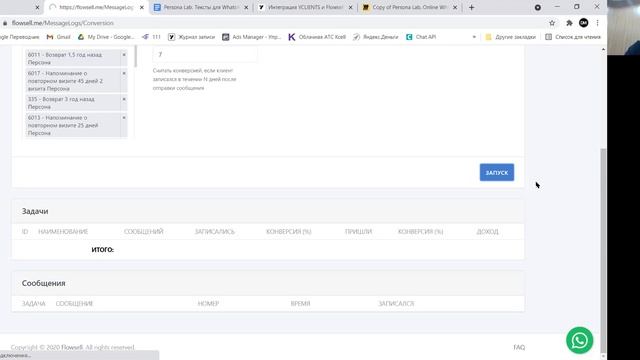Viewport: 640px width, 360px height.
Task: Close the flowsell.me MessageLogs tab
Action: pos(142,7)
